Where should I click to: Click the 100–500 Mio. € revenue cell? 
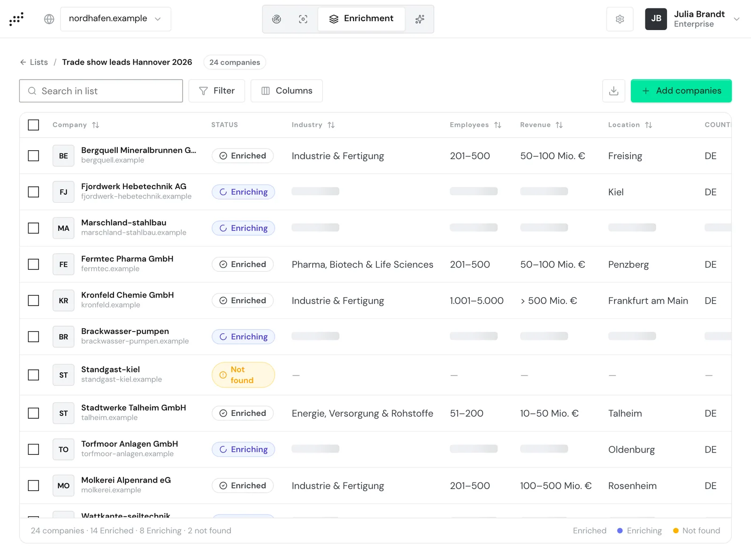[x=556, y=485]
